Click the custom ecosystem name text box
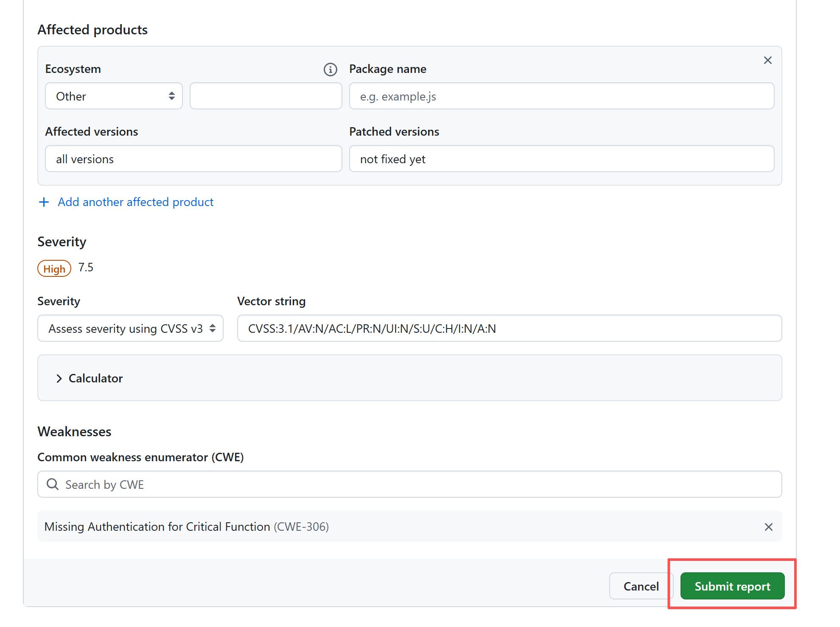Viewport: 840px width, 627px height. point(266,96)
